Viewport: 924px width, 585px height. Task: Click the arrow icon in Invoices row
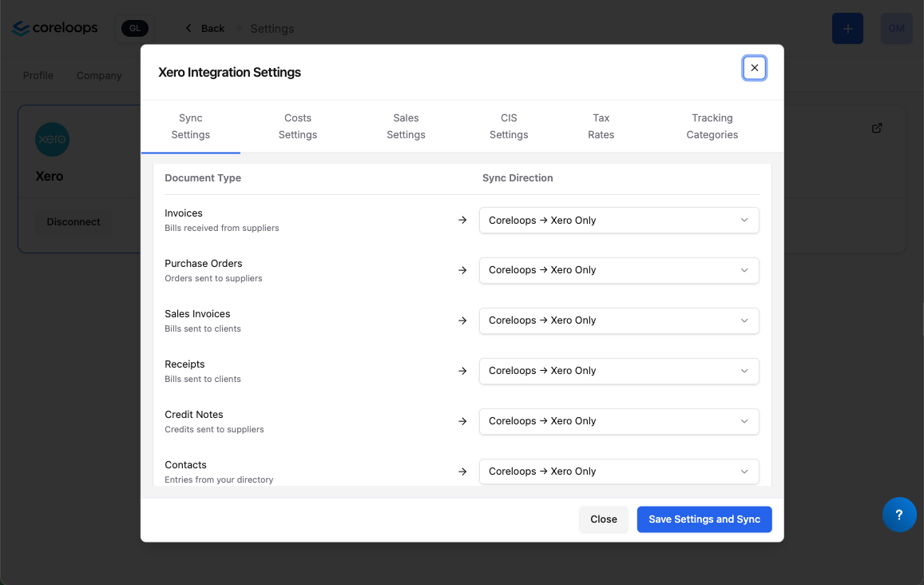[462, 220]
